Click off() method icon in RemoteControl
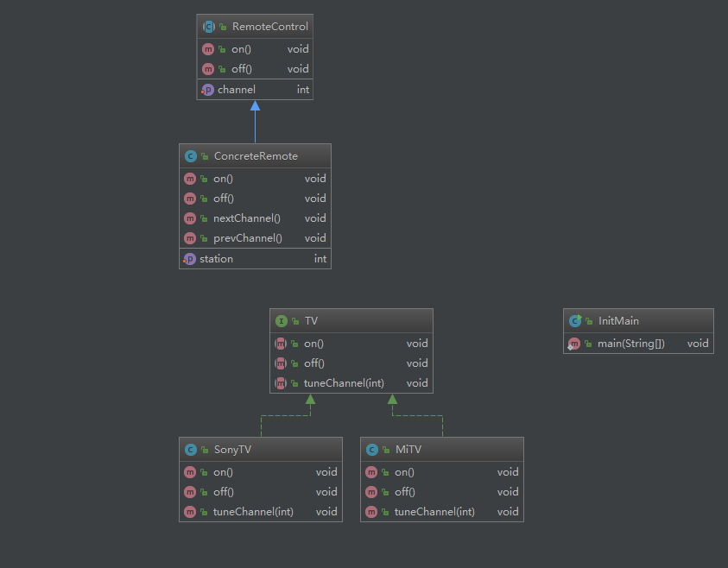Image resolution: width=728 pixels, height=568 pixels. coord(208,69)
